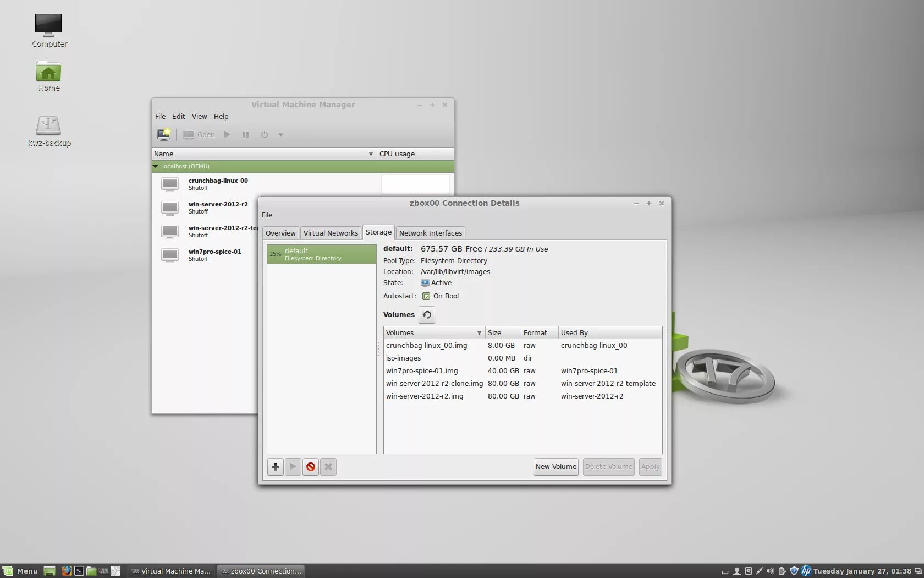Click the Show Desktop panel icon
Viewport: 924px width, 578px height.
pyautogui.click(x=50, y=571)
